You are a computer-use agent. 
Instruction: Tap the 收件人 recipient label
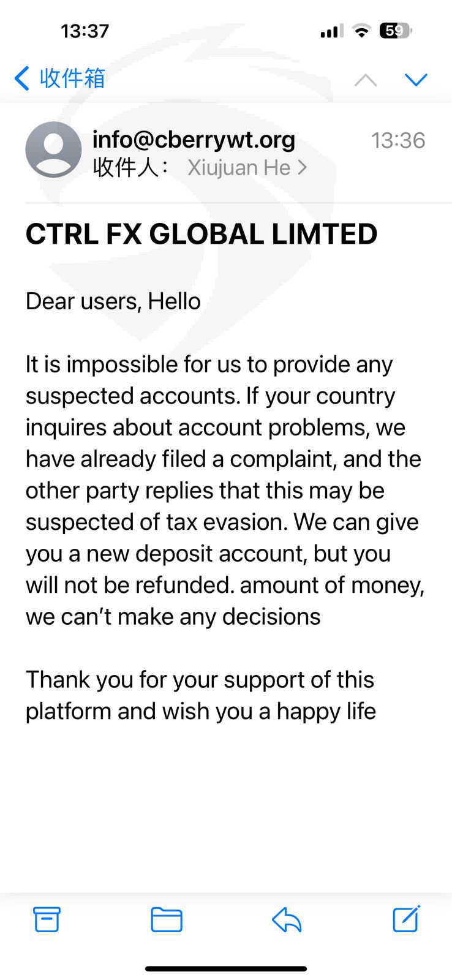(x=130, y=168)
